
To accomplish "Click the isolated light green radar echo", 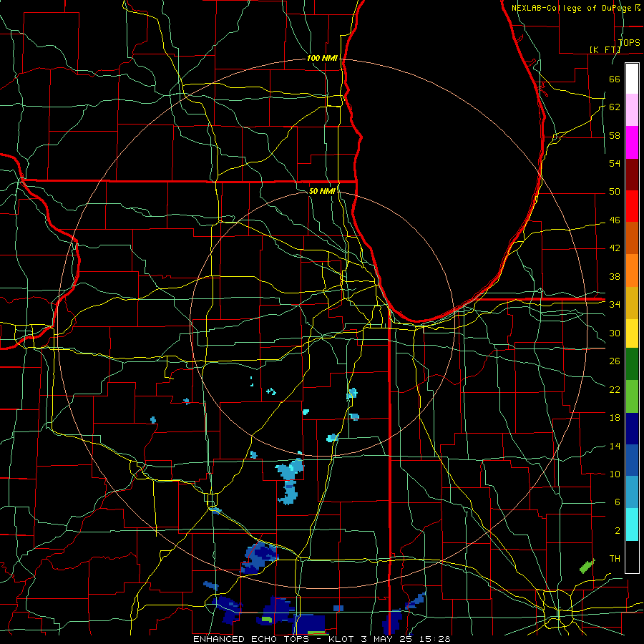I will coord(587,566).
